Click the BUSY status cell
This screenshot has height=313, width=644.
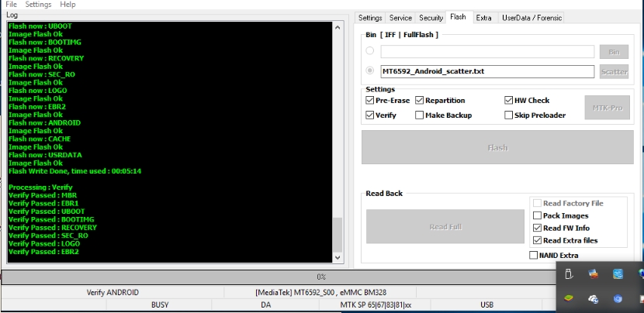[x=159, y=304]
